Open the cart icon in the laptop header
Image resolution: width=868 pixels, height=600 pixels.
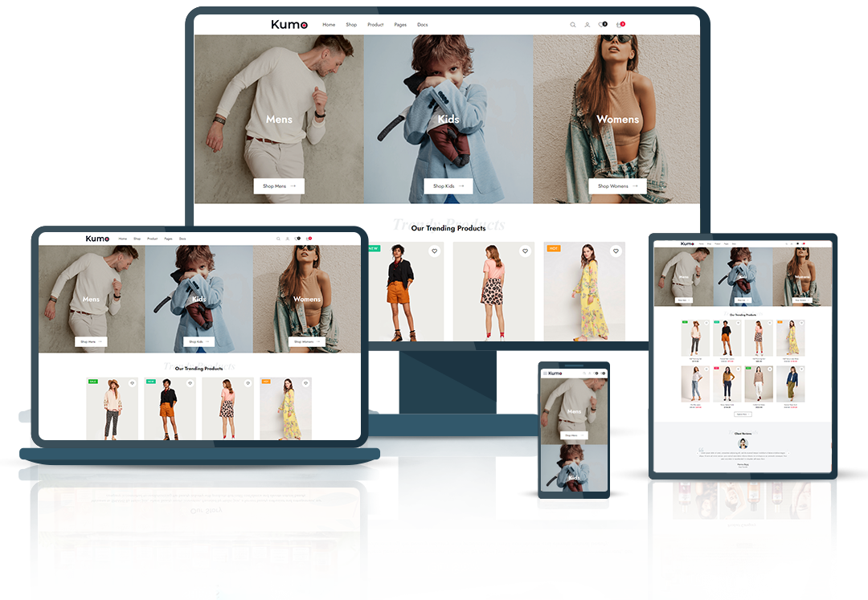pyautogui.click(x=307, y=239)
